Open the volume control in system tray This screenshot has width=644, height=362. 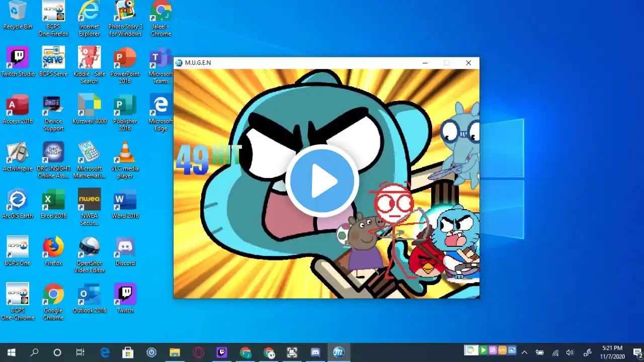(x=570, y=352)
